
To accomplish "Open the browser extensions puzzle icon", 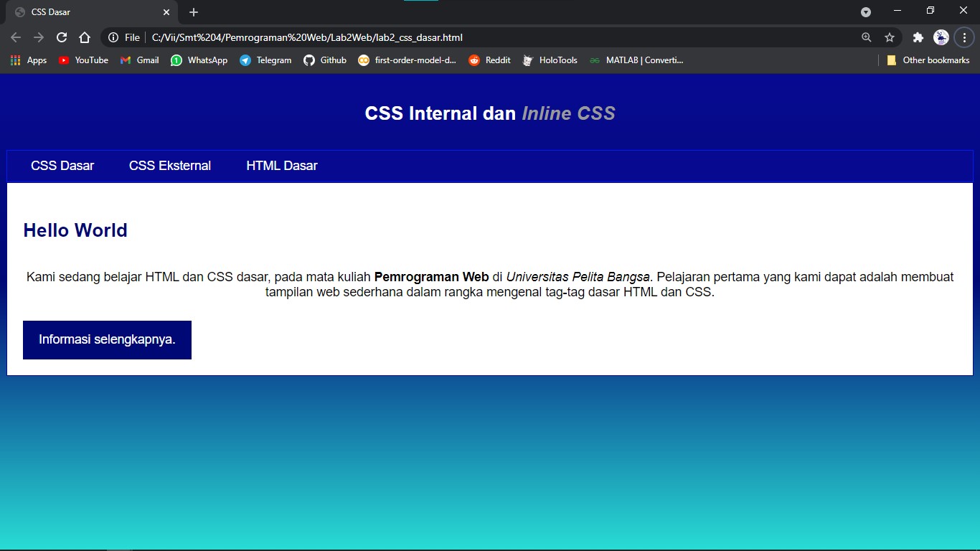I will tap(918, 37).
